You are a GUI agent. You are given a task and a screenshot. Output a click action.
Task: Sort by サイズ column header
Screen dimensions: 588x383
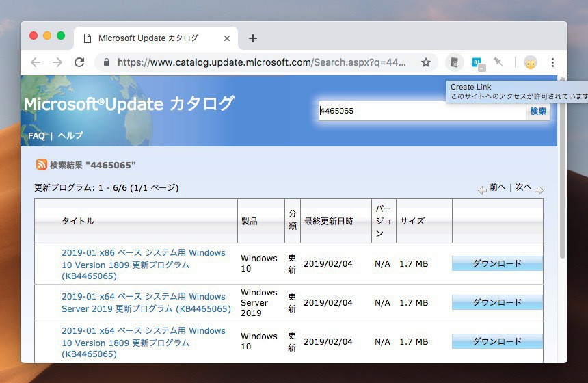point(412,221)
